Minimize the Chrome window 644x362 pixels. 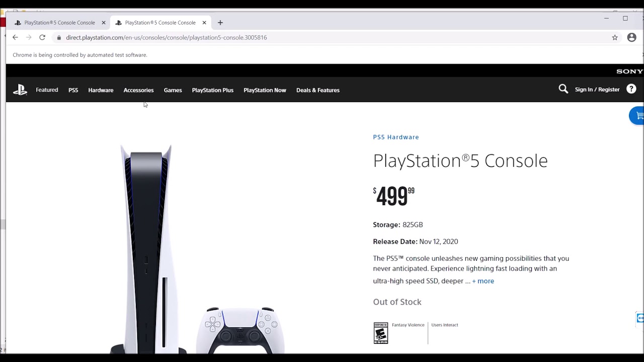coord(606,18)
